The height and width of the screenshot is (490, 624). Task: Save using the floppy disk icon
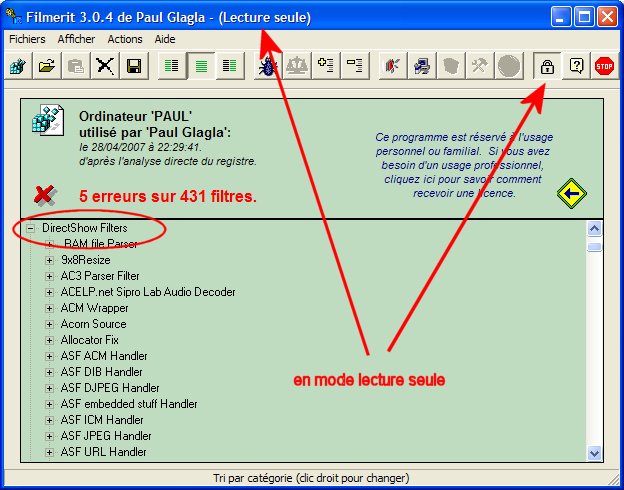pyautogui.click(x=134, y=66)
